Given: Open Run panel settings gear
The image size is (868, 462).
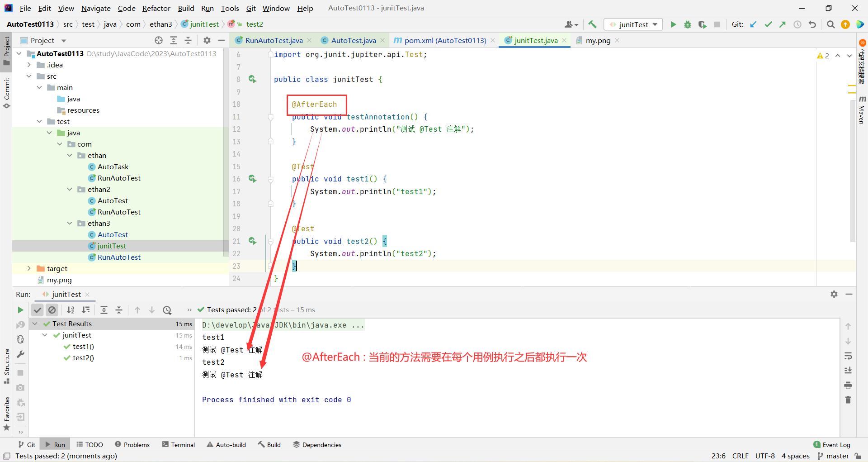Looking at the screenshot, I should [834, 294].
